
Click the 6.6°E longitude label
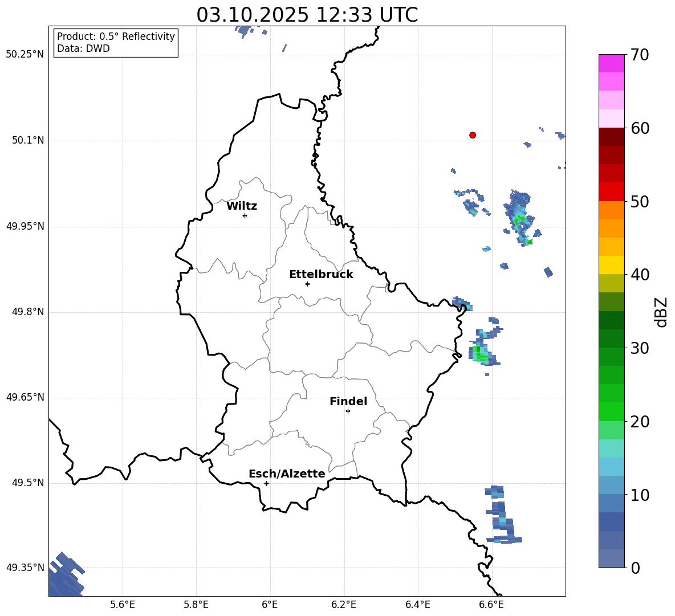click(491, 605)
